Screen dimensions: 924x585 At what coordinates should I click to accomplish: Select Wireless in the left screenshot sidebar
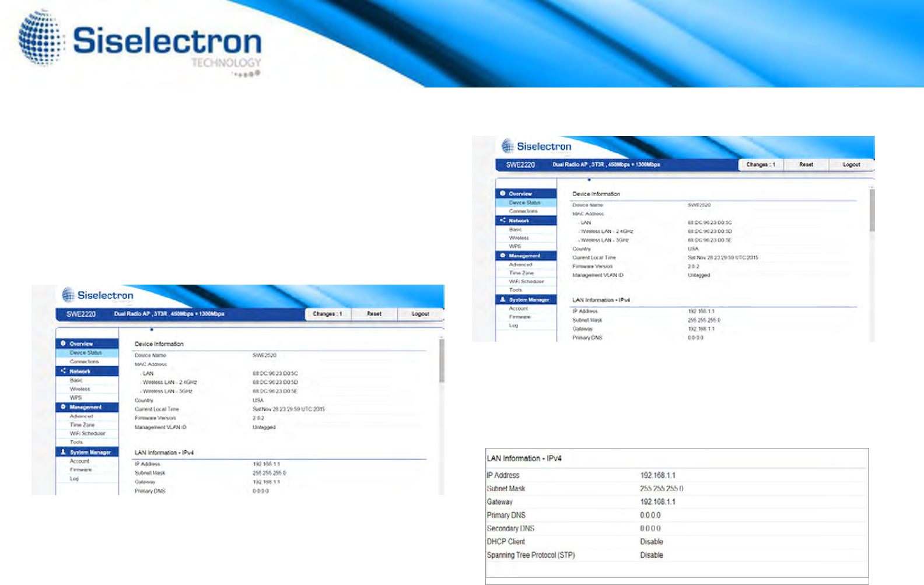[87, 389]
